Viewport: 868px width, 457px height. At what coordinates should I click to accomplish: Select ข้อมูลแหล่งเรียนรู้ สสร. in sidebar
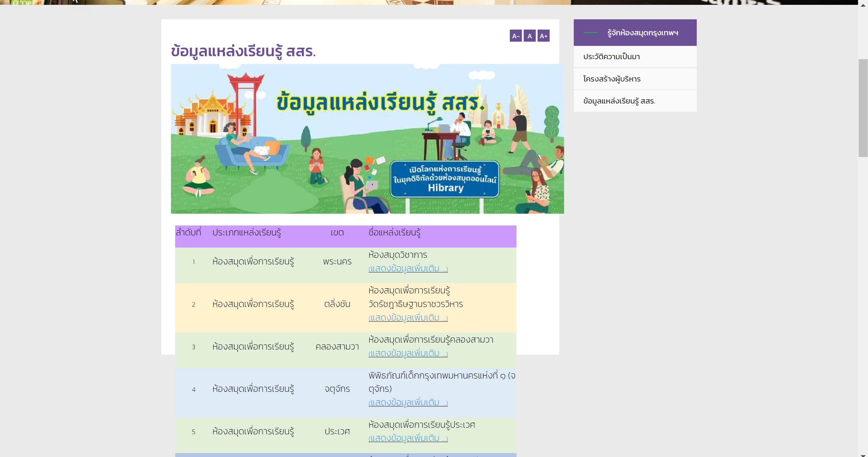(x=619, y=101)
